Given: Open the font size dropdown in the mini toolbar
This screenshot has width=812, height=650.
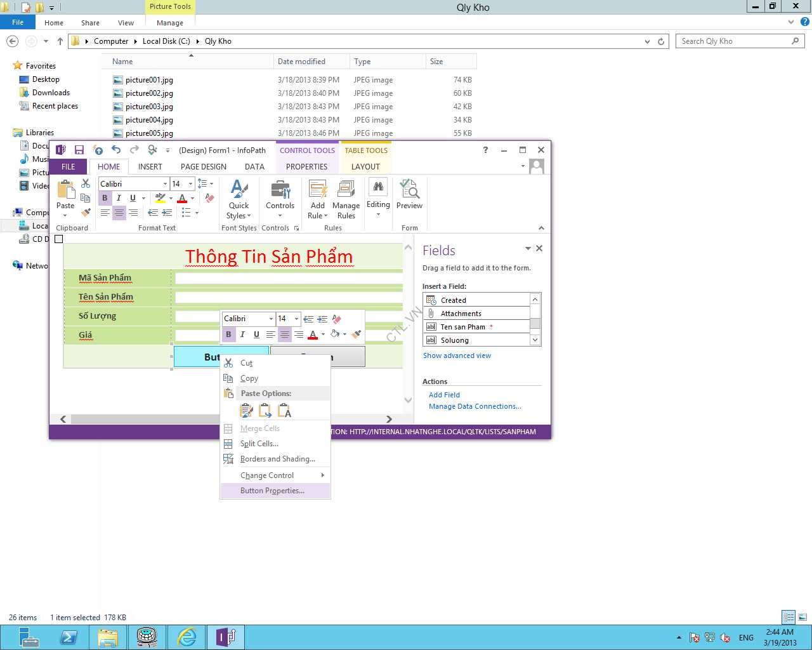Looking at the screenshot, I should tap(296, 319).
